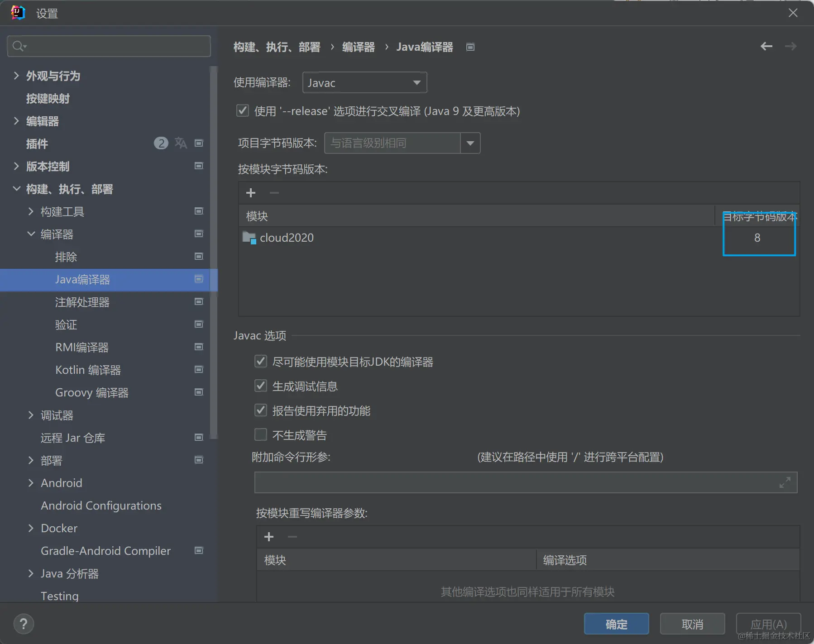Image resolution: width=814 pixels, height=644 pixels.
Task: Open the RMI编译器 settings page
Action: (x=82, y=348)
